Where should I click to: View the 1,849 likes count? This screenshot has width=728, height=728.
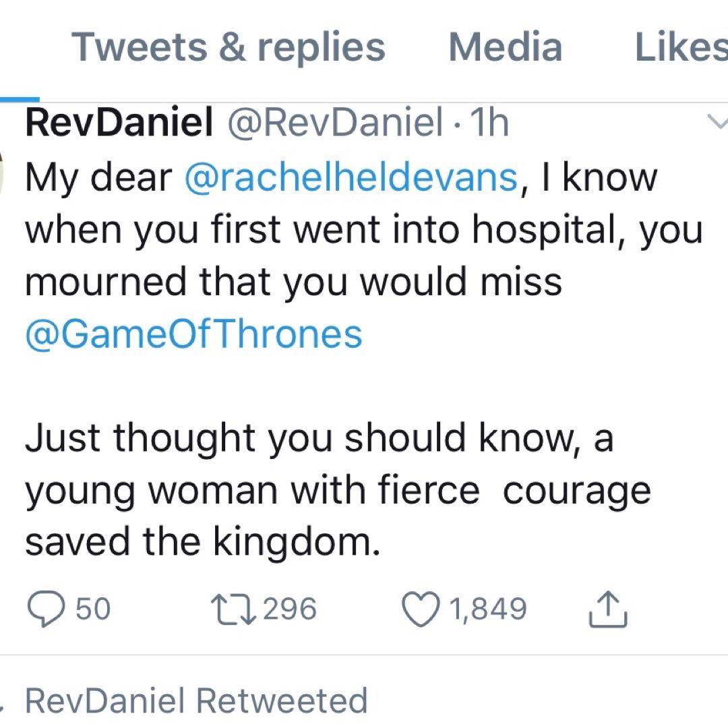point(487,609)
